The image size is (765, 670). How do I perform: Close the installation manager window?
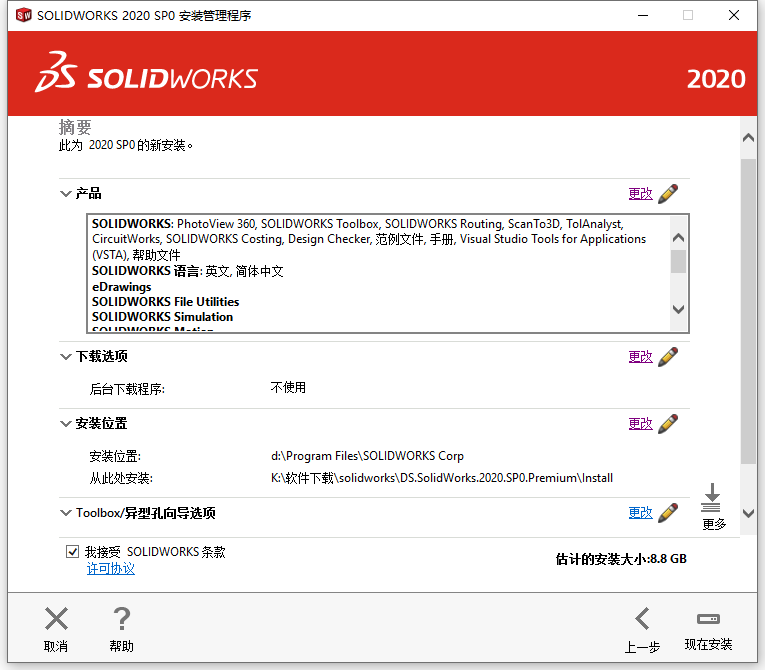[734, 16]
